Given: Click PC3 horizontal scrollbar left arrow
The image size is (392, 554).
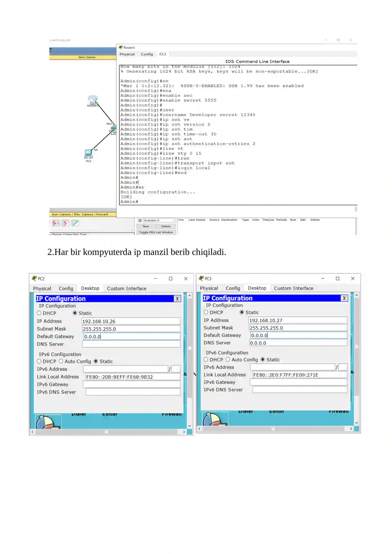Looking at the screenshot, I should (x=199, y=429).
